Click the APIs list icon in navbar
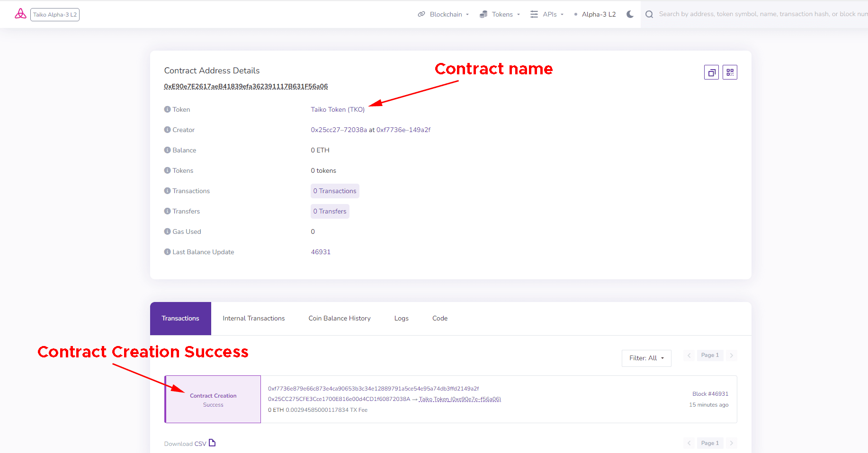 (x=534, y=14)
